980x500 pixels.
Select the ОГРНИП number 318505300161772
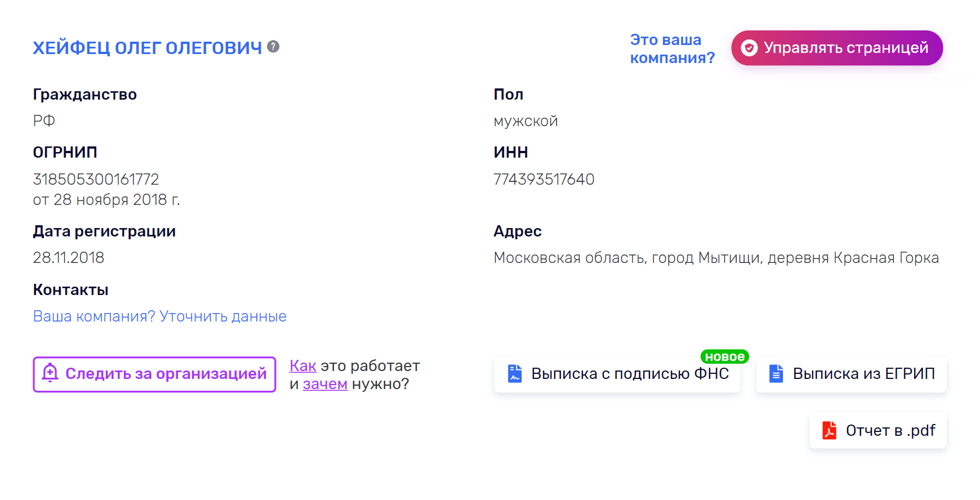coord(96,179)
